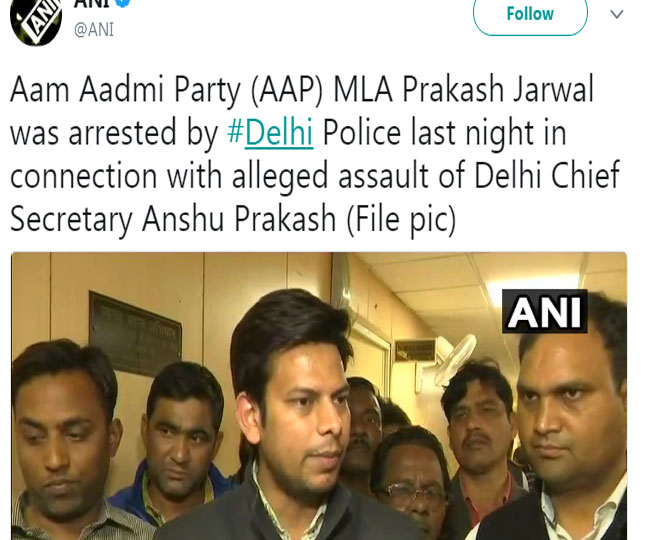Click the word "Police" in the tweet
650x540 pixels.
368,133
